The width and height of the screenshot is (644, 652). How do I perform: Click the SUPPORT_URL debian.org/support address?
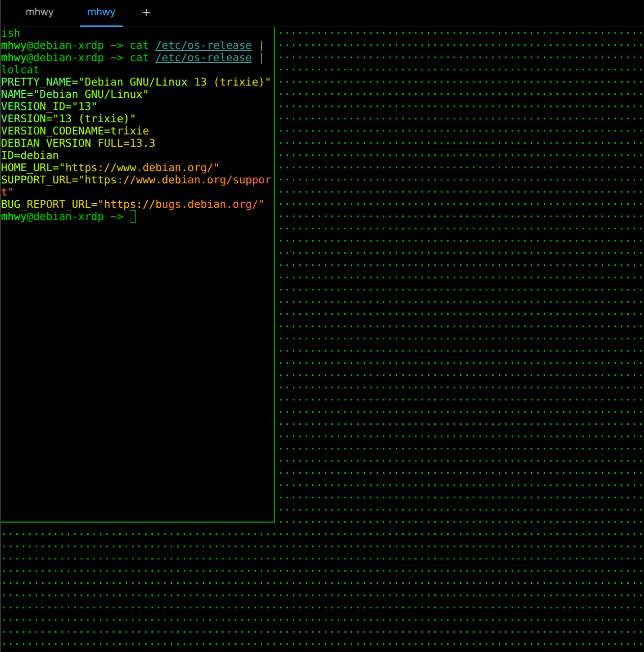178,180
